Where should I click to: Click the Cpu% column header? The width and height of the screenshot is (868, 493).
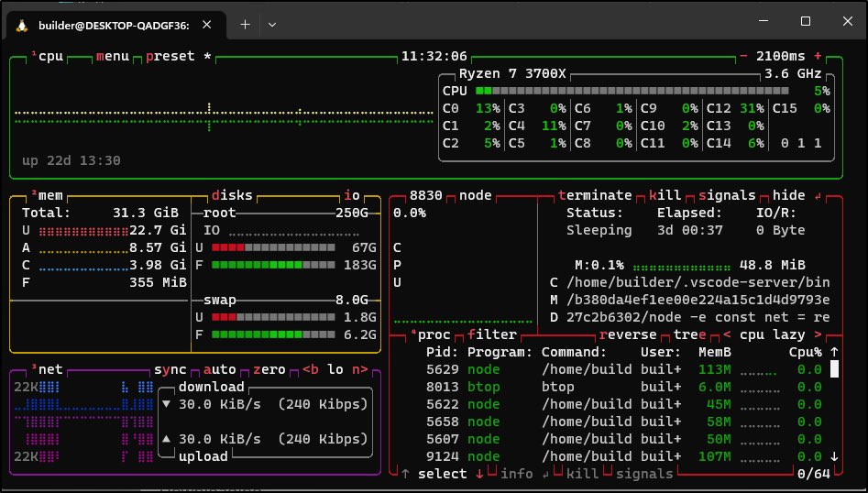[806, 353]
